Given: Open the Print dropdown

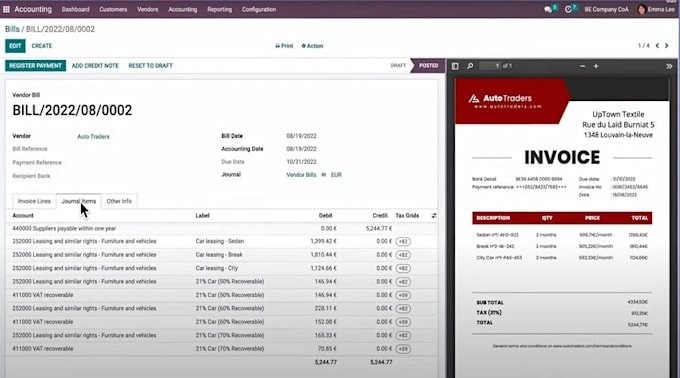Looking at the screenshot, I should tap(284, 46).
